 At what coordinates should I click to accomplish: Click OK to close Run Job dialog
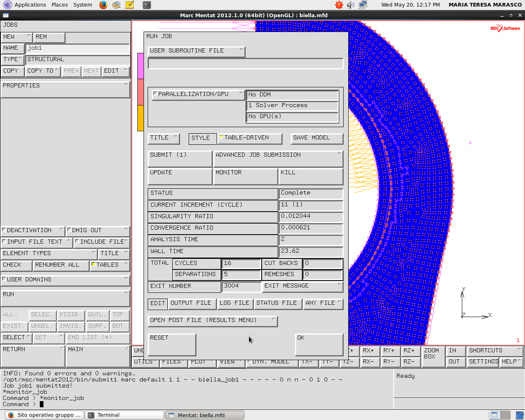(319, 345)
